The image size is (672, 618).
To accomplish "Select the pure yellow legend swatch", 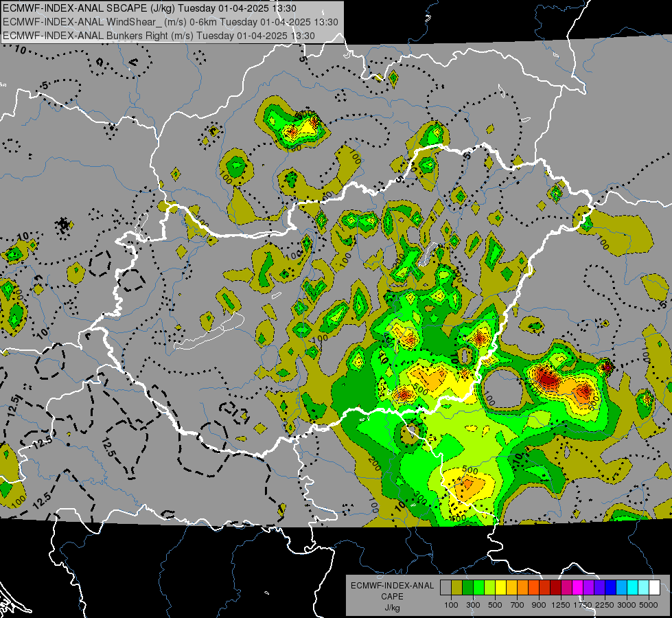I will coord(500,588).
